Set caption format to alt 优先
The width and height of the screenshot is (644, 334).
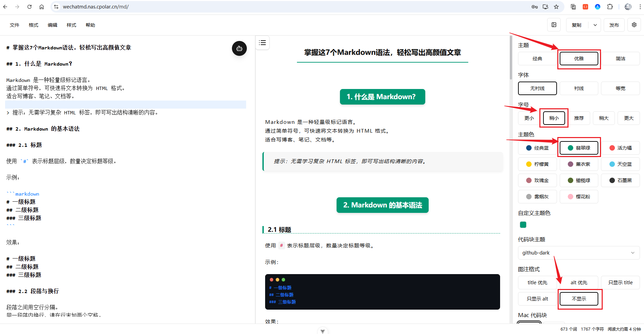(579, 283)
